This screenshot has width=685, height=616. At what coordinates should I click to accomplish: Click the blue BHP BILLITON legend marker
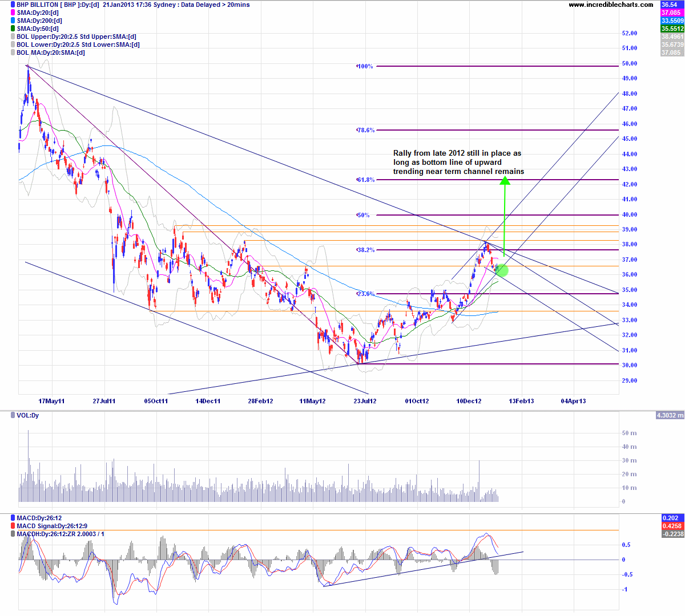coord(13,5)
